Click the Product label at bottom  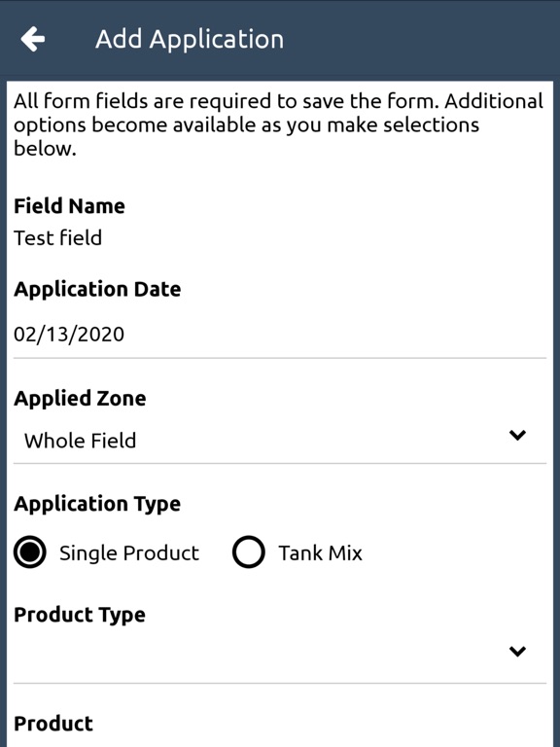[x=53, y=724]
